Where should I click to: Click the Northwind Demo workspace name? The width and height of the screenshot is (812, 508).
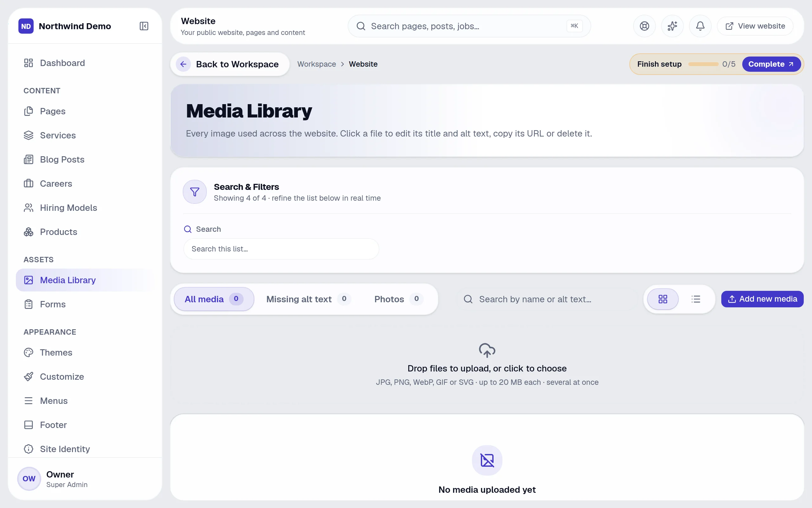tap(75, 26)
